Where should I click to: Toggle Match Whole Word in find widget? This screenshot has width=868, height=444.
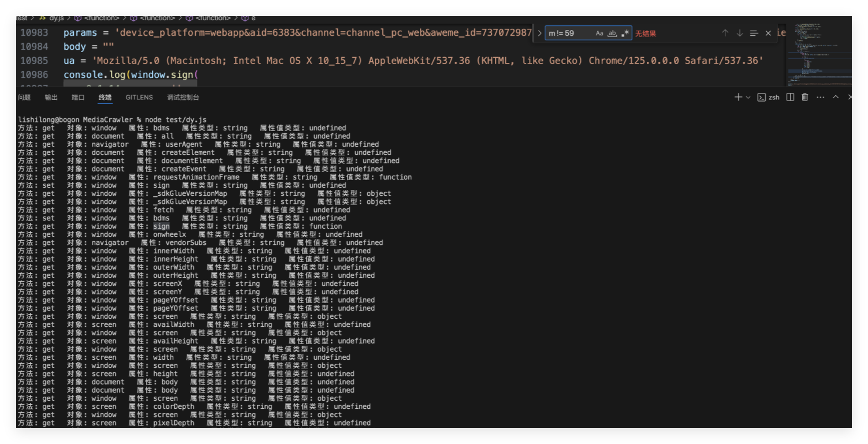[x=612, y=33]
